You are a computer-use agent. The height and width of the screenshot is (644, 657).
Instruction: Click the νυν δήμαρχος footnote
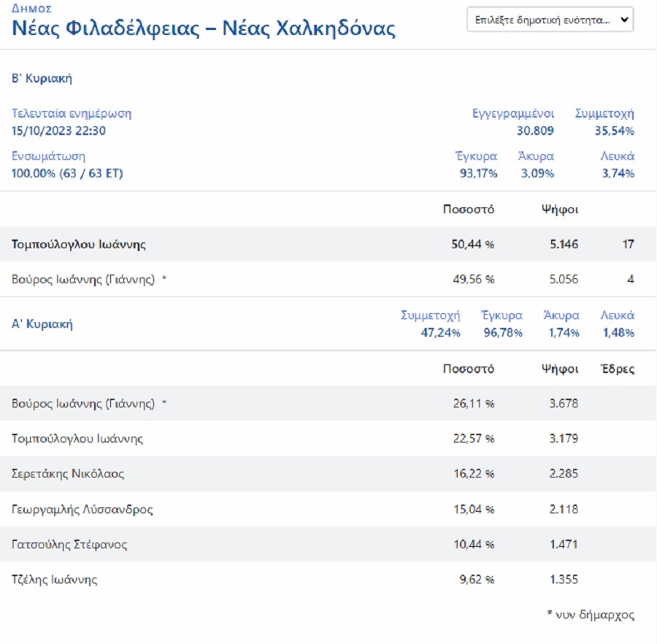(x=591, y=616)
